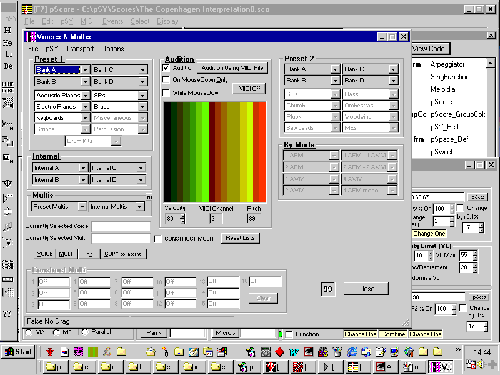This screenshot has height=375, width=500.
Task: Select Arpeggiator in the pScore list
Action: pyautogui.click(x=447, y=65)
